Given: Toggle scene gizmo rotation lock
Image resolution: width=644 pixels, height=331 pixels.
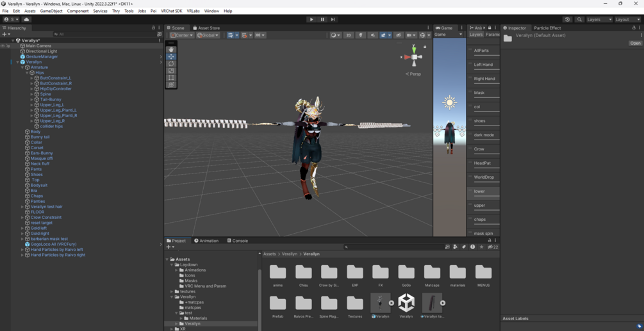Looking at the screenshot, I should 425,47.
